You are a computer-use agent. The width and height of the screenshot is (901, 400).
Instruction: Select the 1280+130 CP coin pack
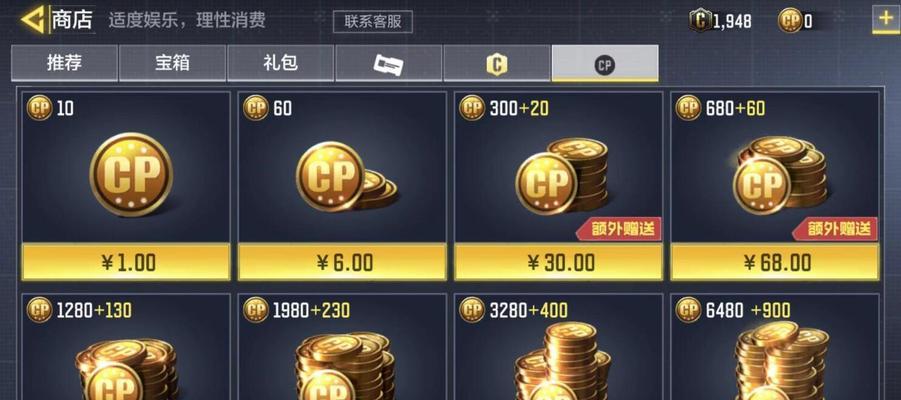126,347
